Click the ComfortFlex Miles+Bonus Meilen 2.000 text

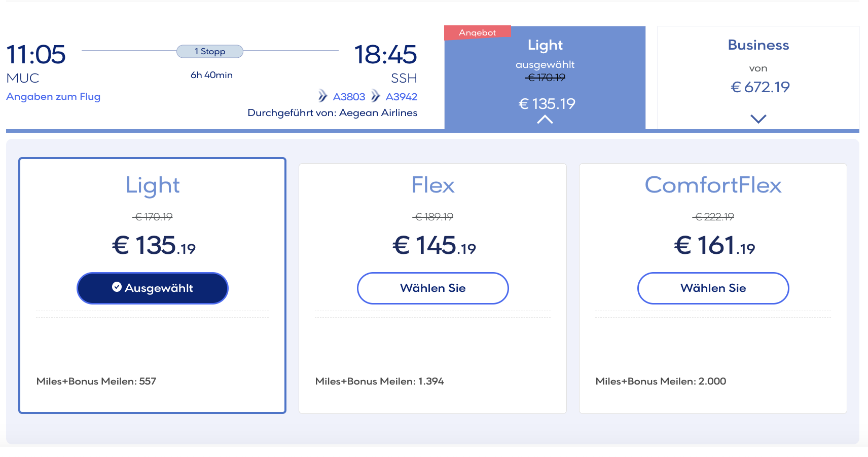point(661,382)
